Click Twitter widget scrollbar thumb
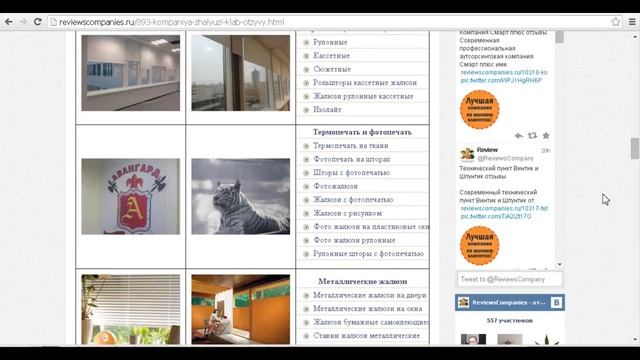This screenshot has width=640, height=360. (x=559, y=37)
